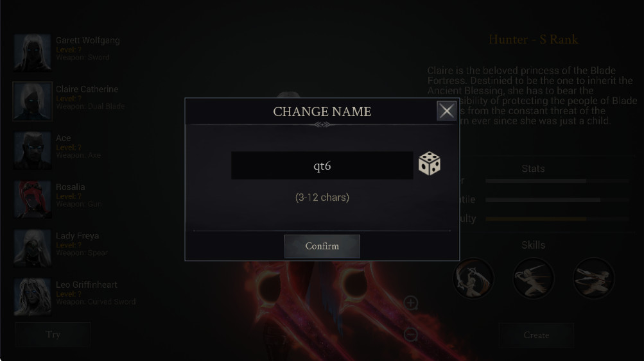Image resolution: width=644 pixels, height=361 pixels.
Task: View the first skill icon
Action: click(473, 278)
